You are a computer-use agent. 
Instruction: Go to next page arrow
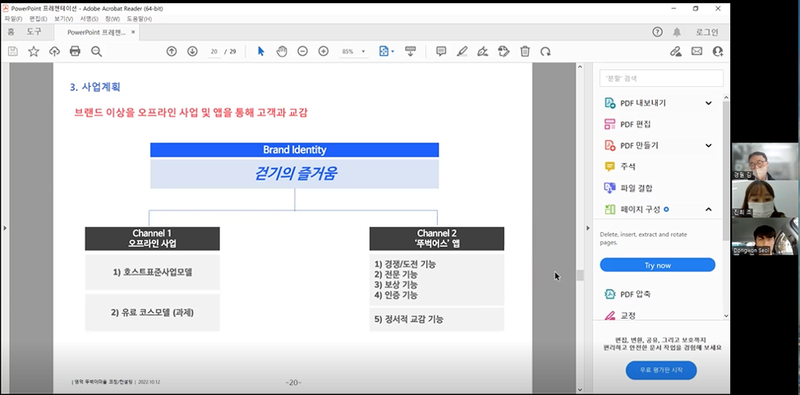tap(192, 51)
